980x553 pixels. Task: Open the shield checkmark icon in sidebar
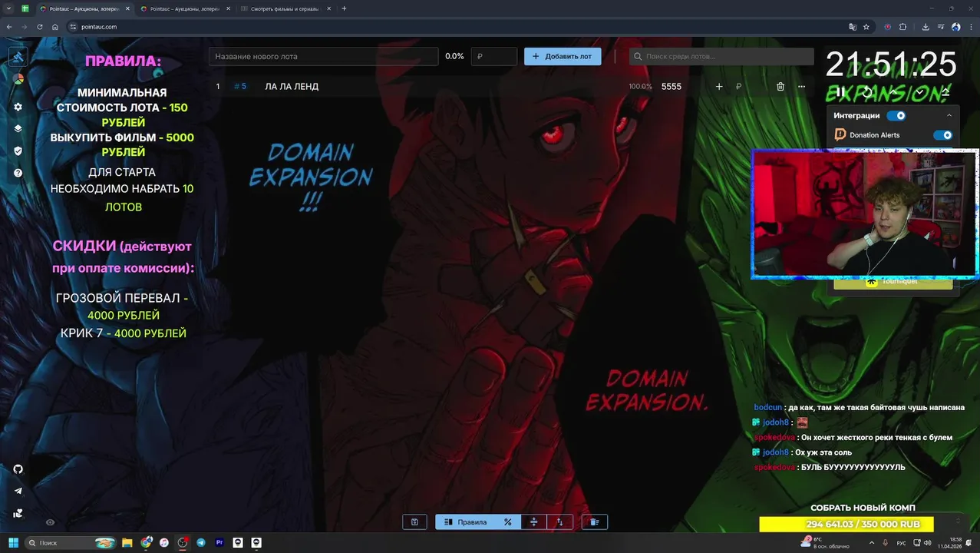pos(18,151)
